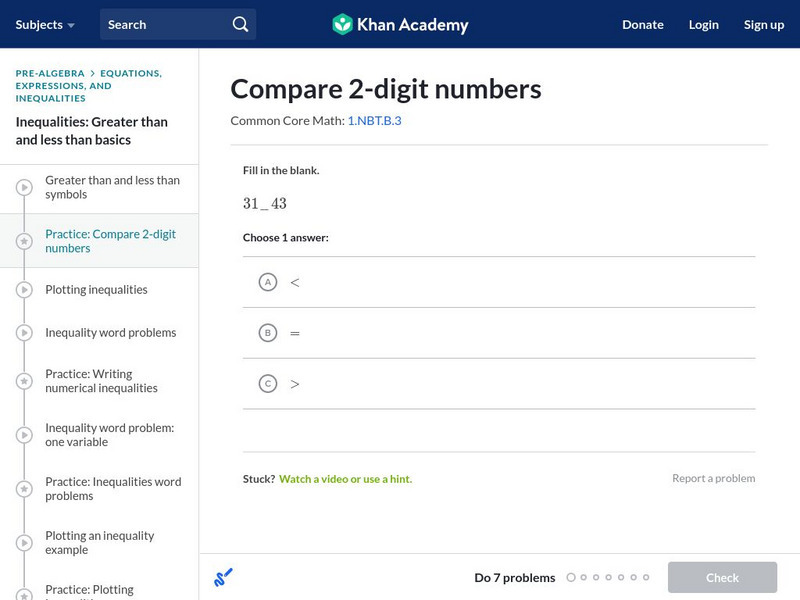Click the first problem progress dot
Screen dimensions: 800x600
(571, 577)
